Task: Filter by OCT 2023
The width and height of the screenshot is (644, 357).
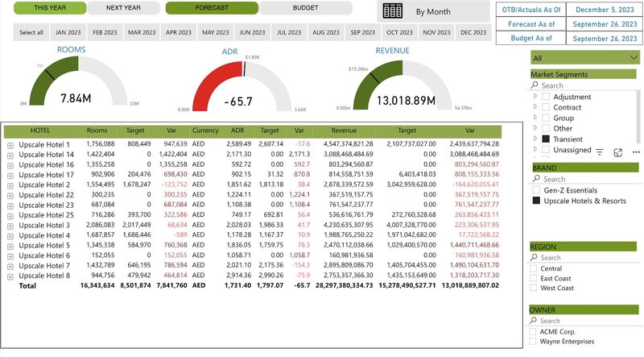Action: pyautogui.click(x=399, y=32)
